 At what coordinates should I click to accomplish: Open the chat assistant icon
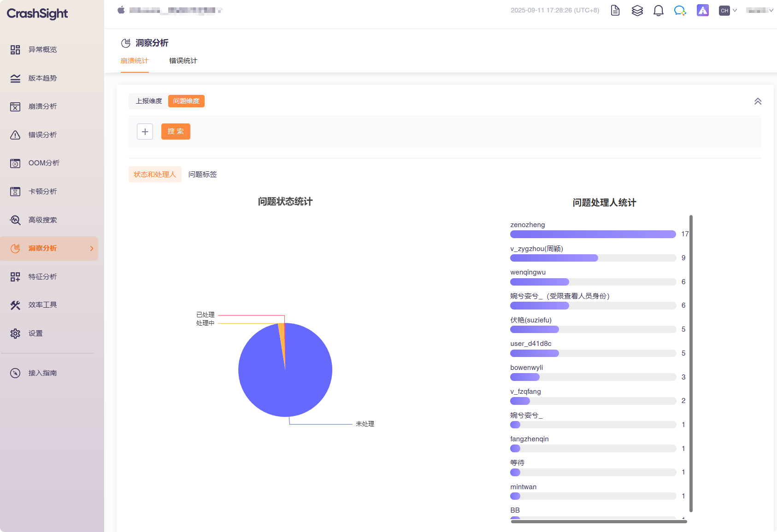pos(680,11)
